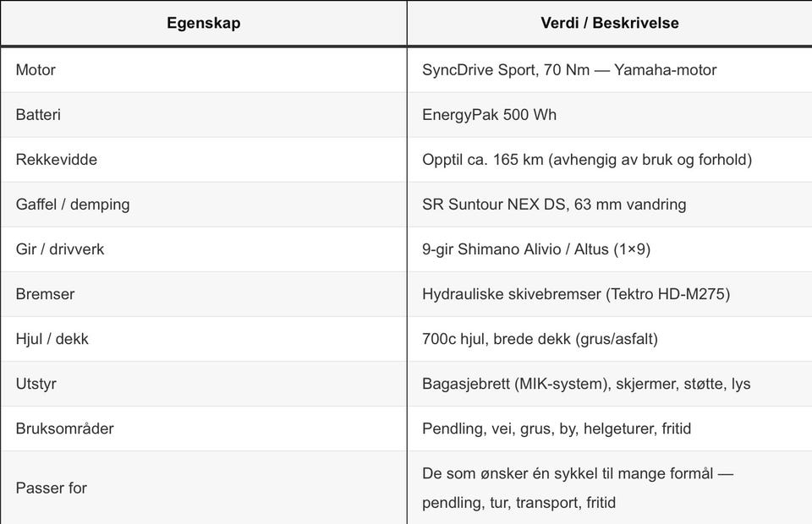Select the Bremser row label
The width and height of the screenshot is (812, 524).
[45, 294]
